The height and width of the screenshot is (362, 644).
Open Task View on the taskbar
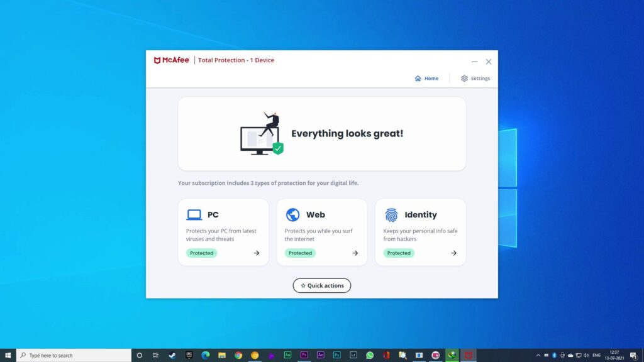click(x=156, y=356)
